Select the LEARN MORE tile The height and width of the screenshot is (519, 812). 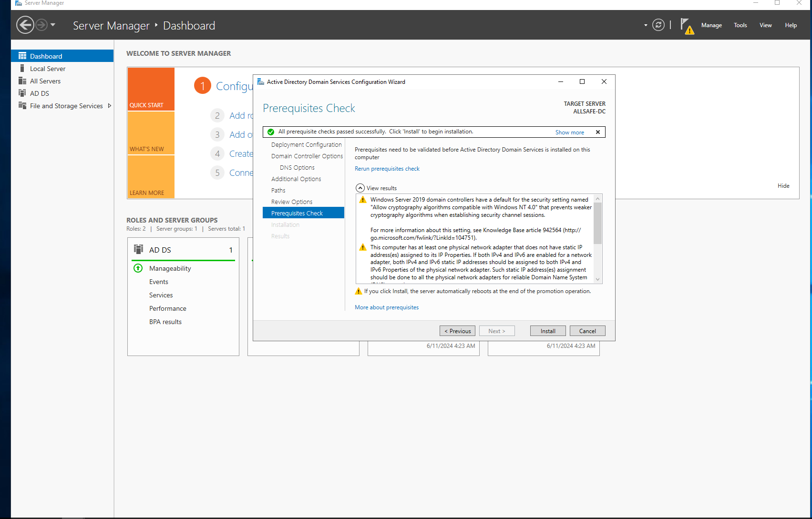point(151,177)
